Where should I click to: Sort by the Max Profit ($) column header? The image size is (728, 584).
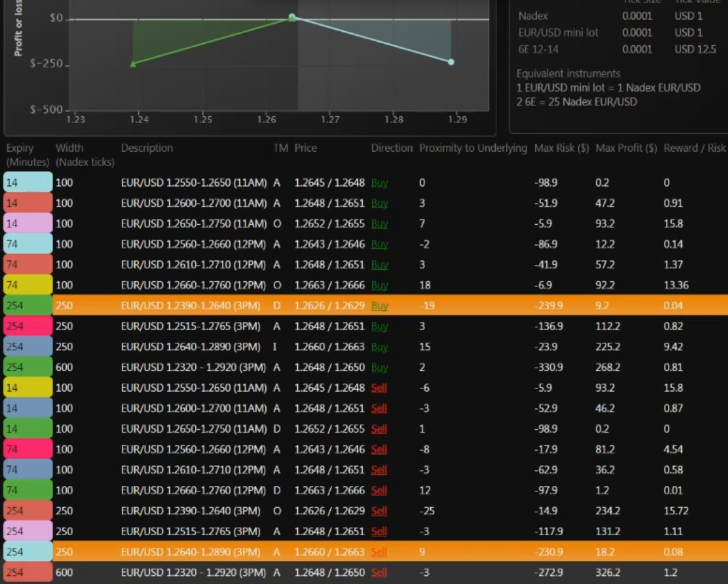[626, 148]
